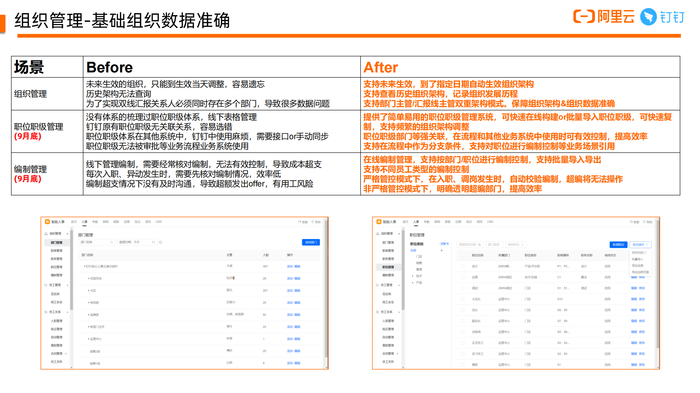Open the right 职位管理 screenshot thumbnail
This screenshot has height=393, width=700.
coord(516,293)
